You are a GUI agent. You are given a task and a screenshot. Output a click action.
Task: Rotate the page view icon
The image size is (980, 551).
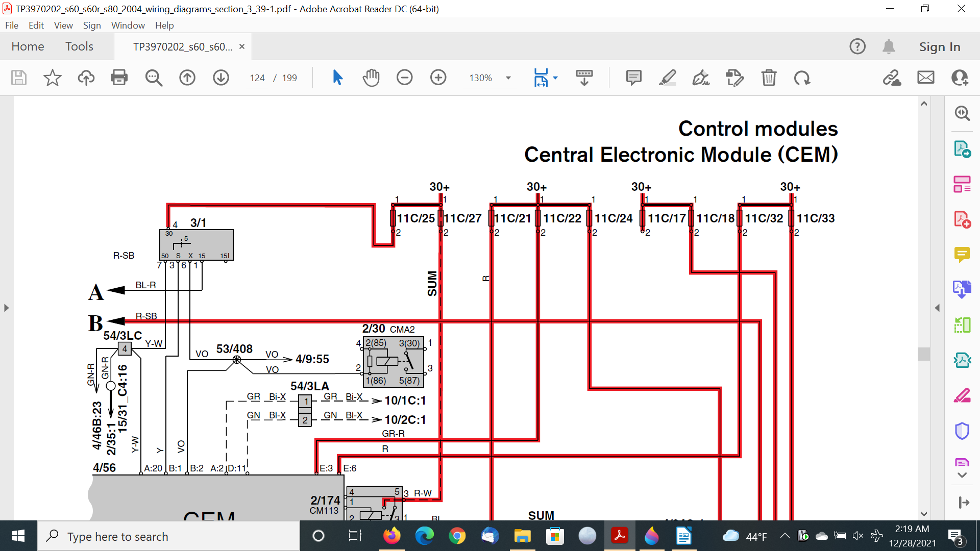point(802,78)
